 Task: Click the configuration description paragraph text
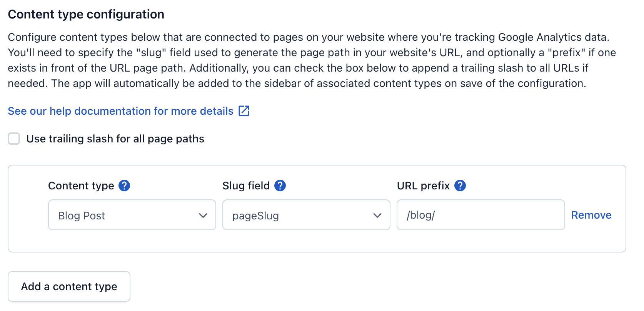click(x=312, y=60)
